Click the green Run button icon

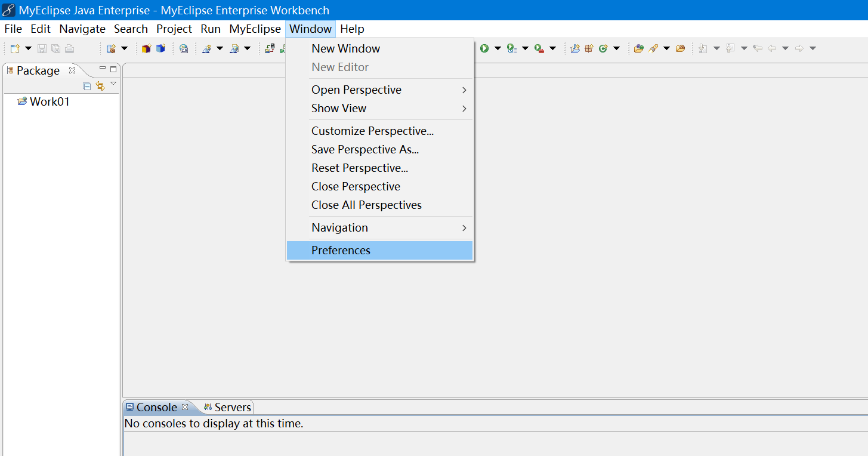pos(484,49)
